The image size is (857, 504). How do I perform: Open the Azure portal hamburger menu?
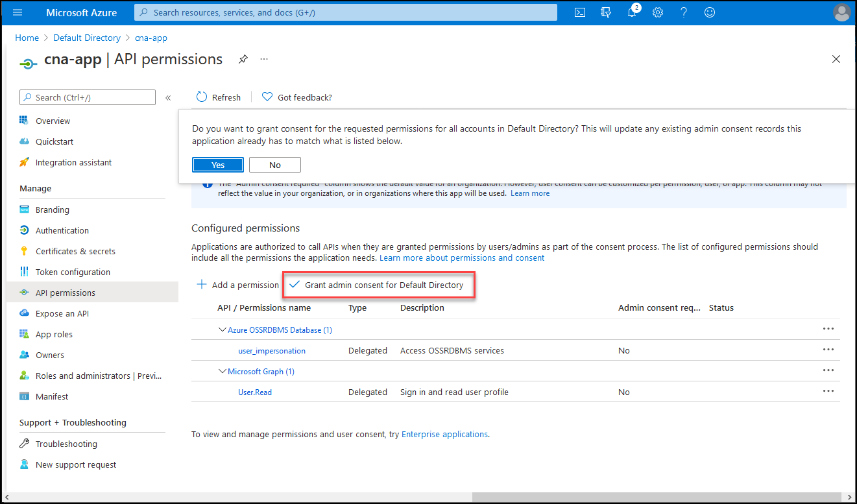(x=18, y=12)
